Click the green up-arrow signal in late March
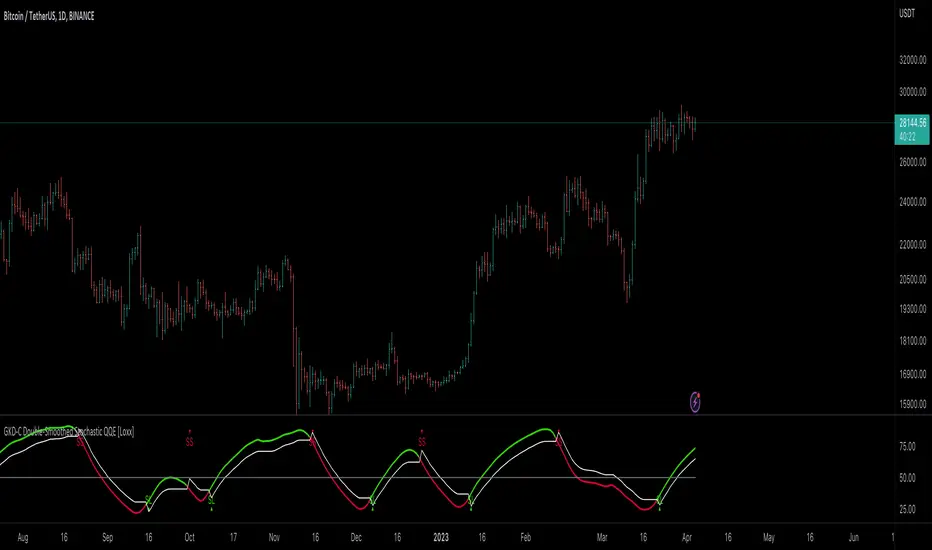 click(659, 508)
